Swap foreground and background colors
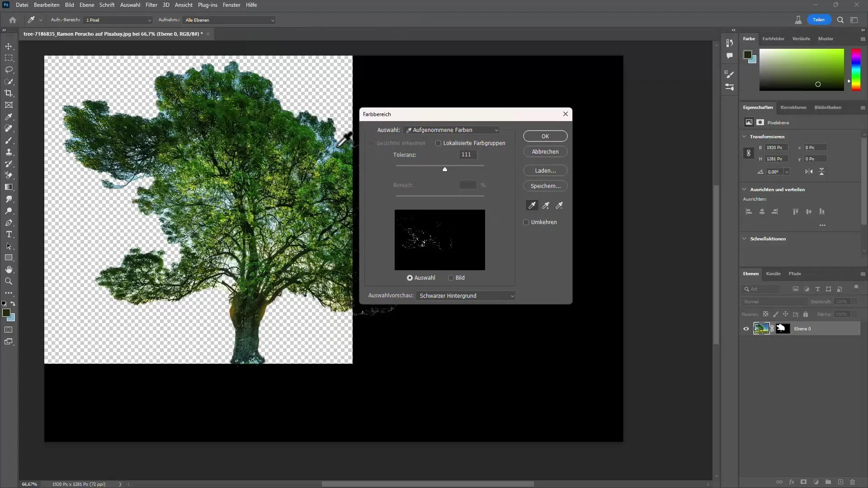 click(x=13, y=304)
